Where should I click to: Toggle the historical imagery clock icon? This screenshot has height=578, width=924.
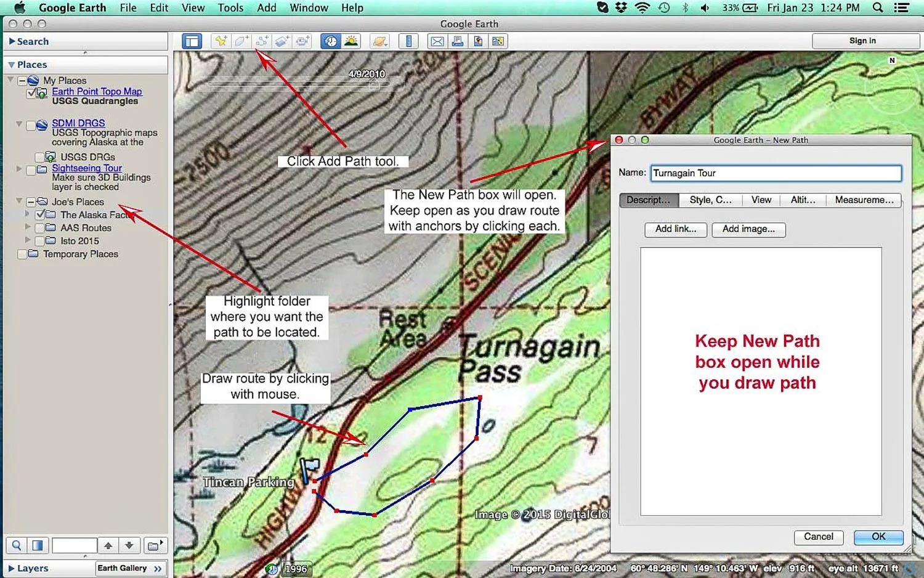[331, 41]
